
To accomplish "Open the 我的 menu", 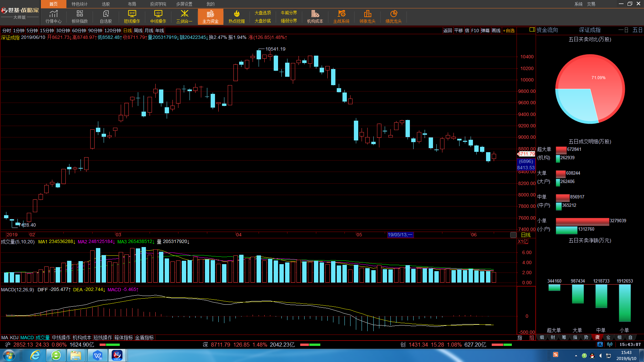I will tap(210, 4).
